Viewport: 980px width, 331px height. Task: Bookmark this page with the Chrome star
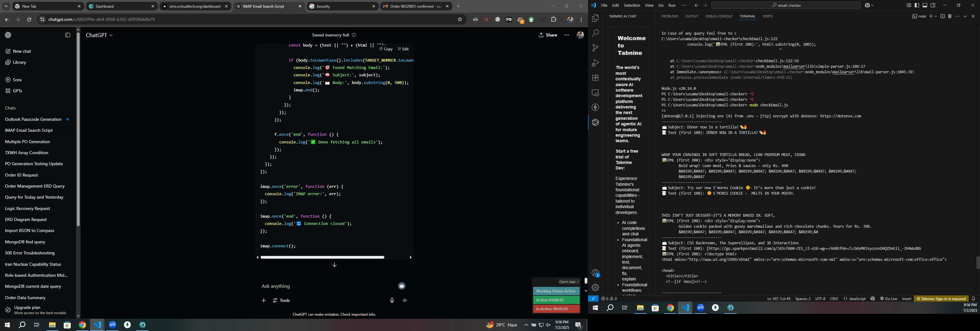460,19
